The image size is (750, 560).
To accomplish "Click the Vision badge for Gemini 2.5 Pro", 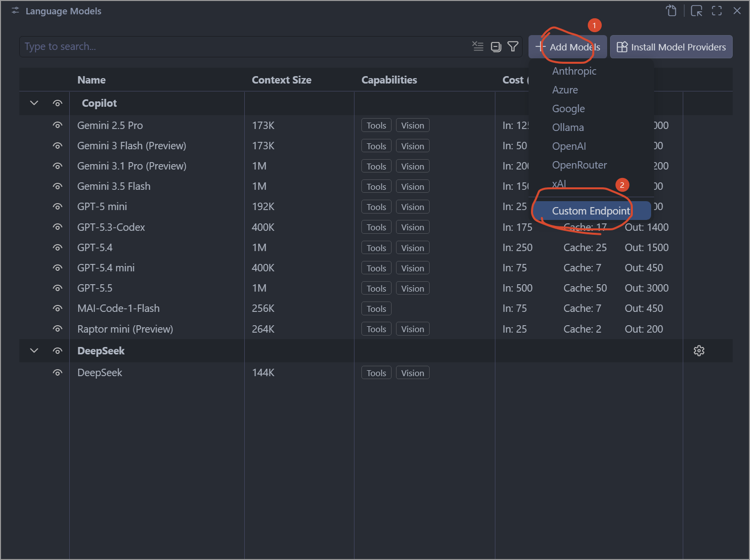I will [x=413, y=126].
